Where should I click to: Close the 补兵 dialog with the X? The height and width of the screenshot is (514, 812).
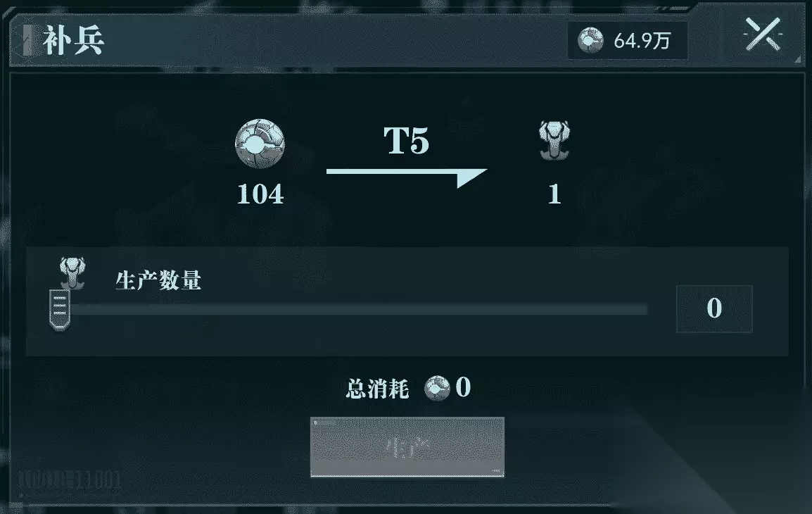click(x=763, y=35)
